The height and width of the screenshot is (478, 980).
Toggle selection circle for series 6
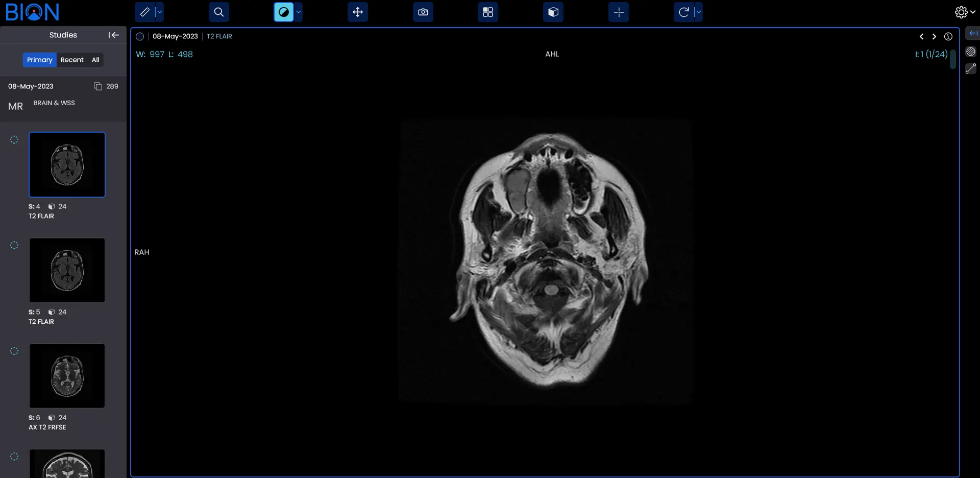14,351
